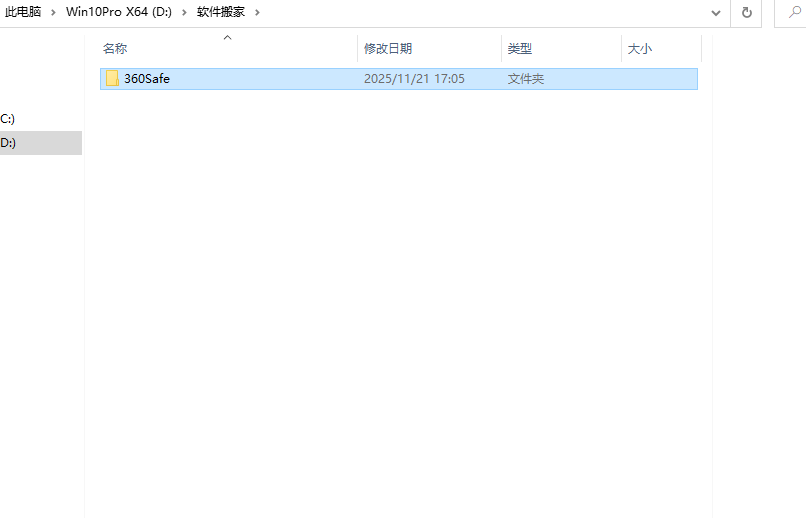Open the 360Safe folder icon
Image resolution: width=806 pixels, height=518 pixels.
[x=112, y=79]
